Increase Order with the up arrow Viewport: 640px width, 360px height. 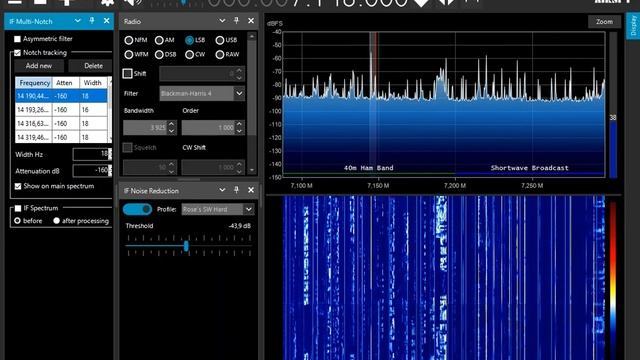240,124
